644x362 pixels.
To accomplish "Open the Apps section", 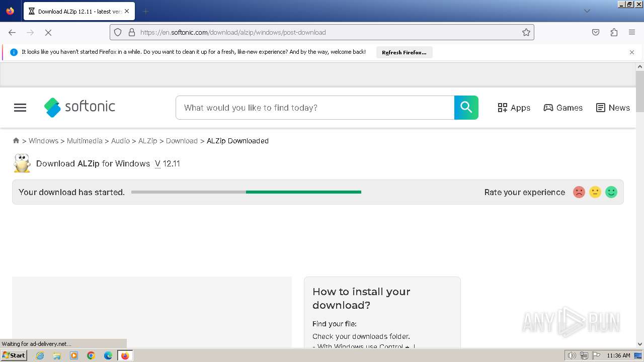I will (514, 108).
